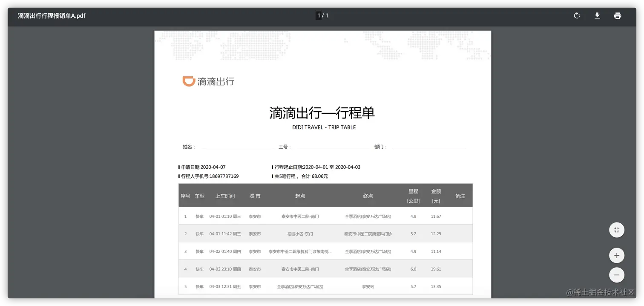Click the destination 泰安市中医二院康复科门诊
The width and height of the screenshot is (644, 306).
(x=368, y=234)
